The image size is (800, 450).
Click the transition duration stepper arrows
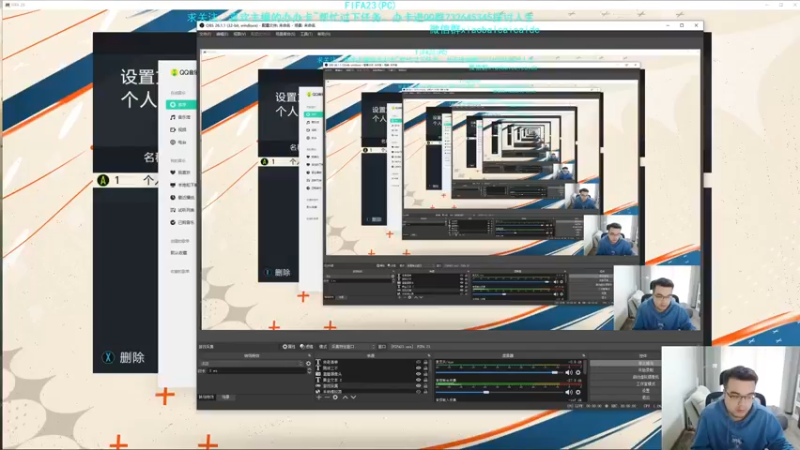309,371
